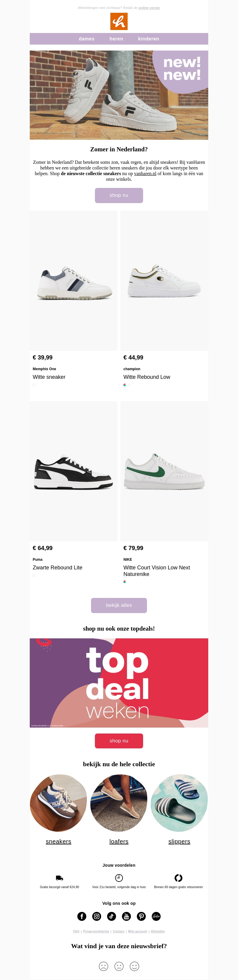Viewport: 238px width, 980px height.
Task: Open the YouTube channel icon
Action: (126, 916)
